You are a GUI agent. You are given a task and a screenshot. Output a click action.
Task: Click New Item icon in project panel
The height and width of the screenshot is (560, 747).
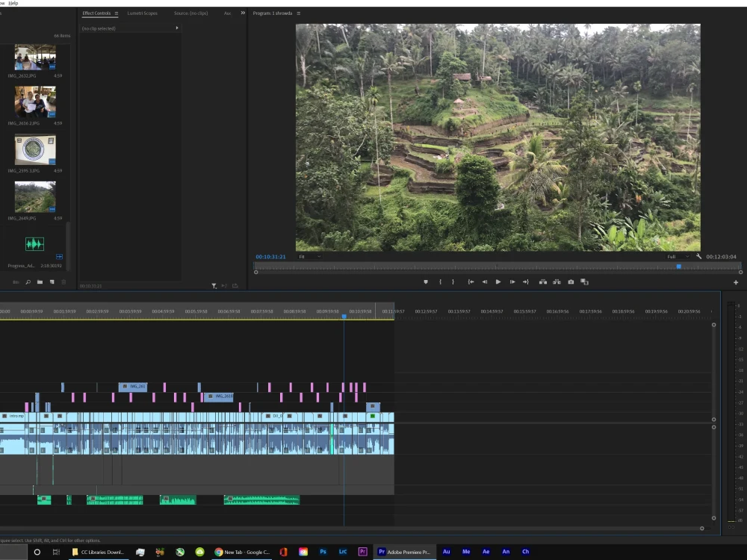coord(52,282)
